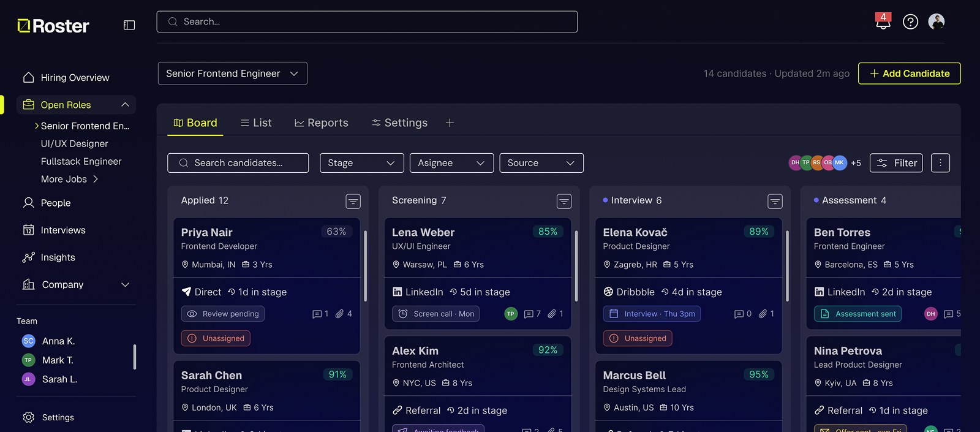Click Review pending status on Priya Nair
980x432 pixels.
point(223,314)
